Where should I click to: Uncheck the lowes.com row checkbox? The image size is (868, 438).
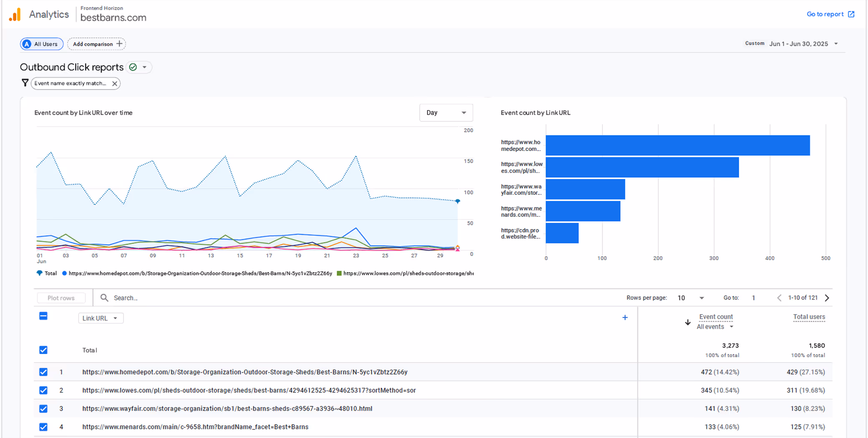pyautogui.click(x=43, y=390)
